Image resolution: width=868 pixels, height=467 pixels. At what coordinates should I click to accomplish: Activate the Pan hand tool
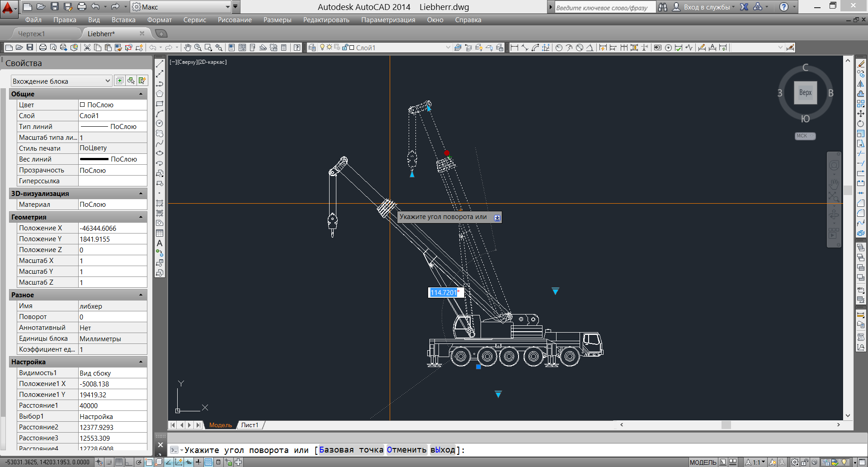(187, 48)
